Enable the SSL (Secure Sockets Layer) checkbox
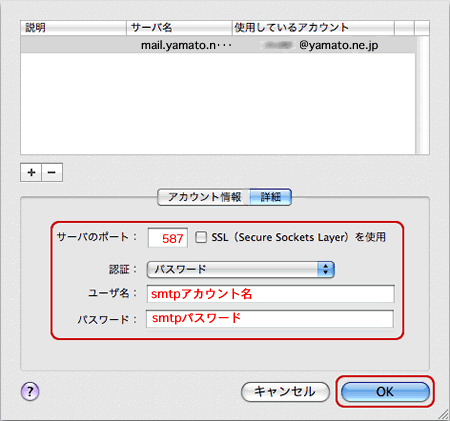 point(201,237)
